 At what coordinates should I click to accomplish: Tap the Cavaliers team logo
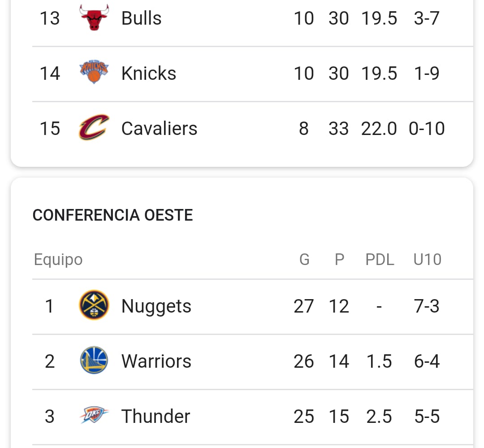[x=94, y=127]
